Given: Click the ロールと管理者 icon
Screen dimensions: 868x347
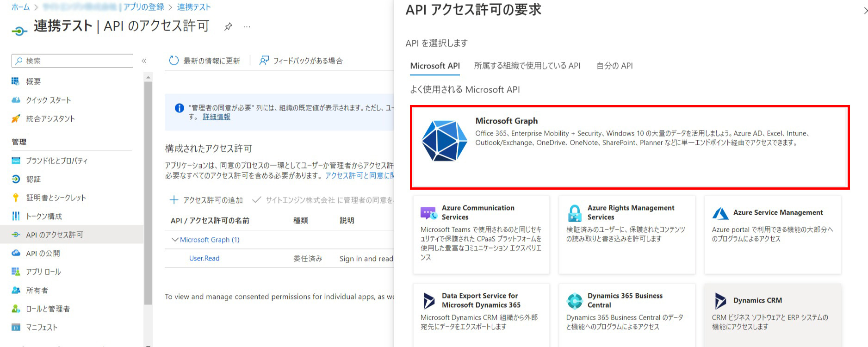Looking at the screenshot, I should click(x=16, y=309).
